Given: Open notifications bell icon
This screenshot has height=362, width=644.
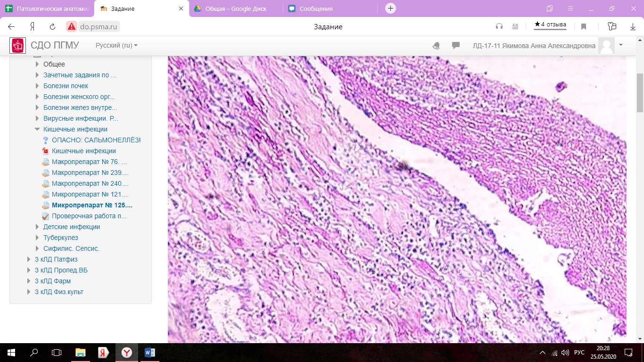Looking at the screenshot, I should pyautogui.click(x=436, y=46).
